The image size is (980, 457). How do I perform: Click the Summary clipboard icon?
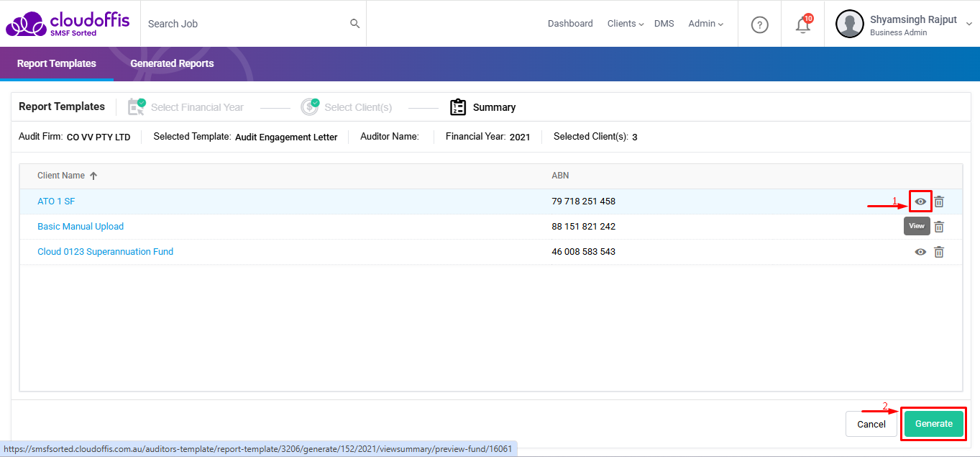point(458,107)
